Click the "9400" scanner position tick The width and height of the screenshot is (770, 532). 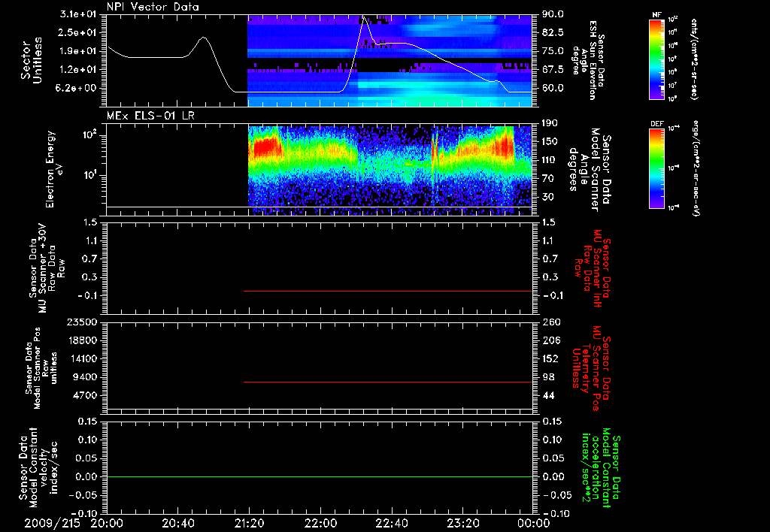coord(85,377)
